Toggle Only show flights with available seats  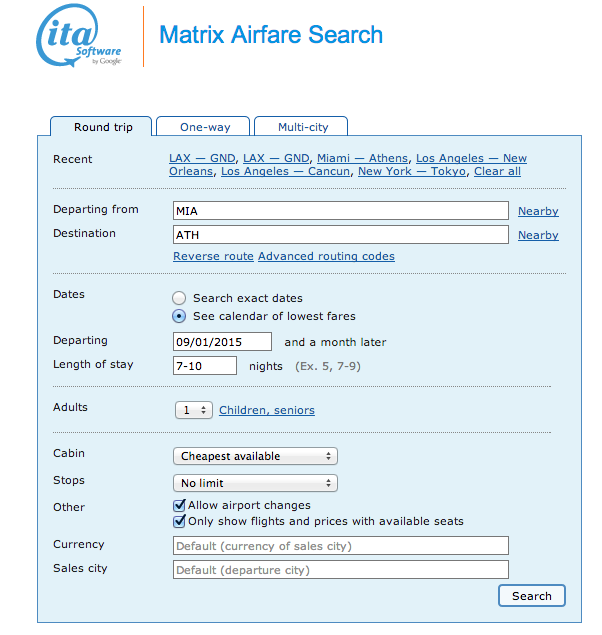179,521
